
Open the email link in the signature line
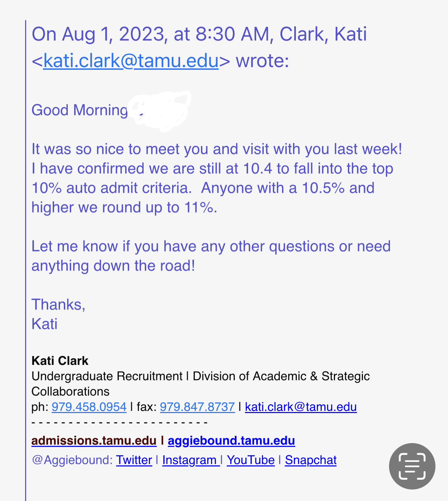[x=301, y=407]
